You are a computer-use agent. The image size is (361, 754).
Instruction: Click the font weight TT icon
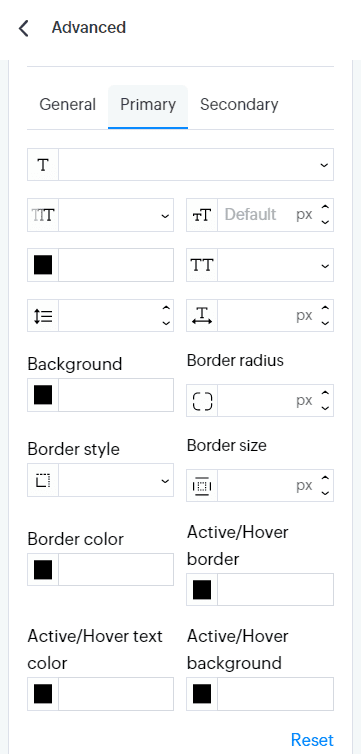pyautogui.click(x=43, y=215)
